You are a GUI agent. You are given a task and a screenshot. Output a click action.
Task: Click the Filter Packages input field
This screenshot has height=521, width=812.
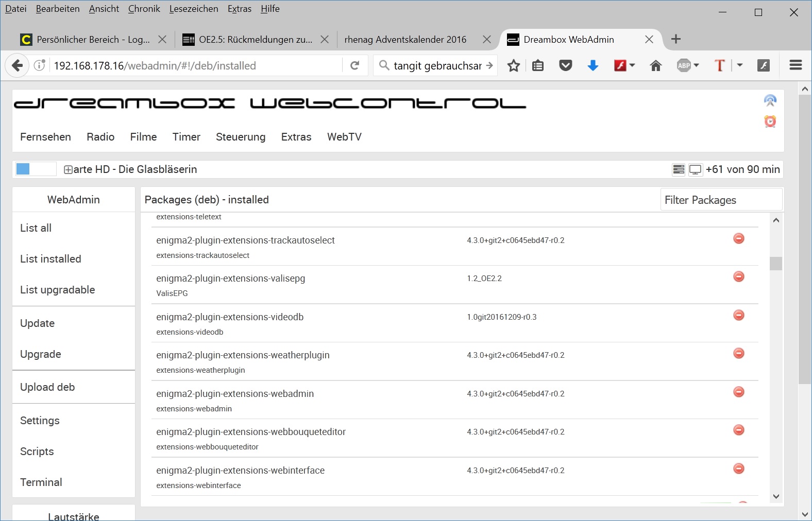point(721,200)
